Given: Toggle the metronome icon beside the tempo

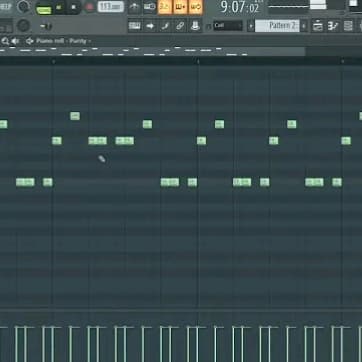Looking at the screenshot, I should [x=135, y=7].
